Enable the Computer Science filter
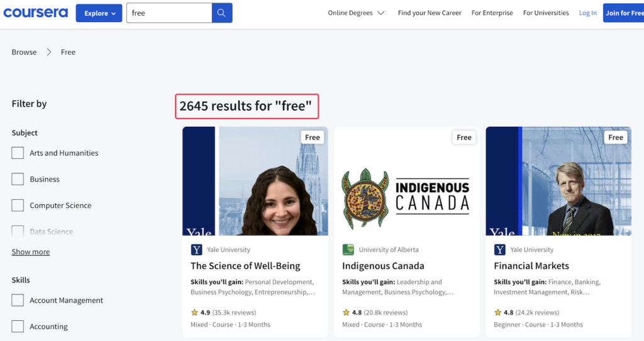This screenshot has height=341, width=644. pyautogui.click(x=18, y=205)
